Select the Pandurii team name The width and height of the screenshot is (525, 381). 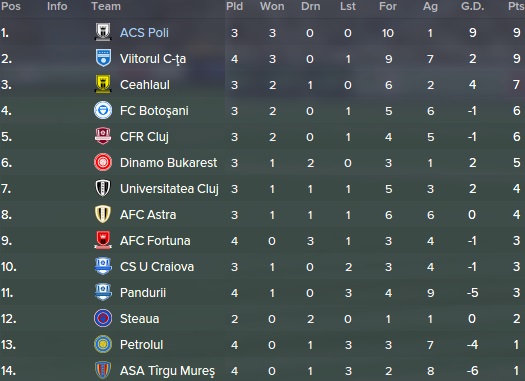(143, 293)
